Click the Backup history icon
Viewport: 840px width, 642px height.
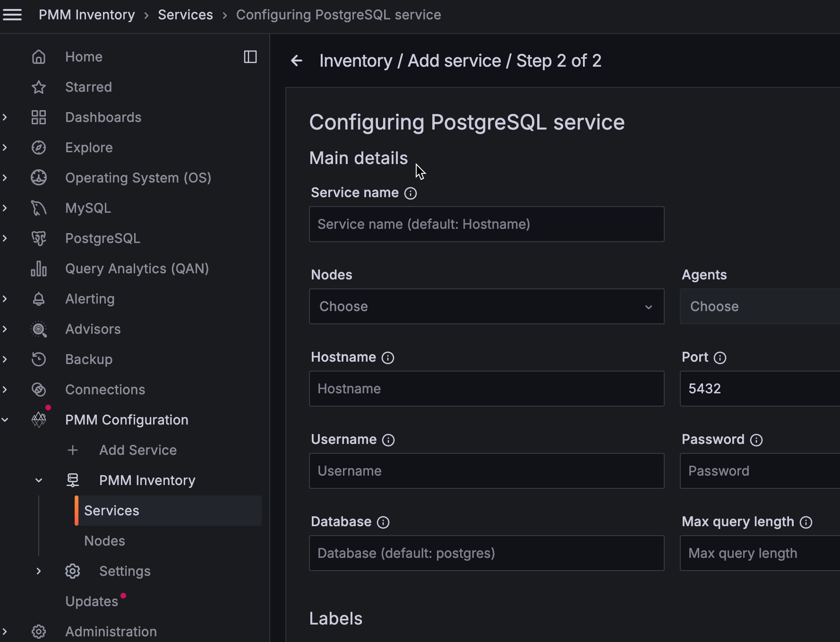point(39,359)
